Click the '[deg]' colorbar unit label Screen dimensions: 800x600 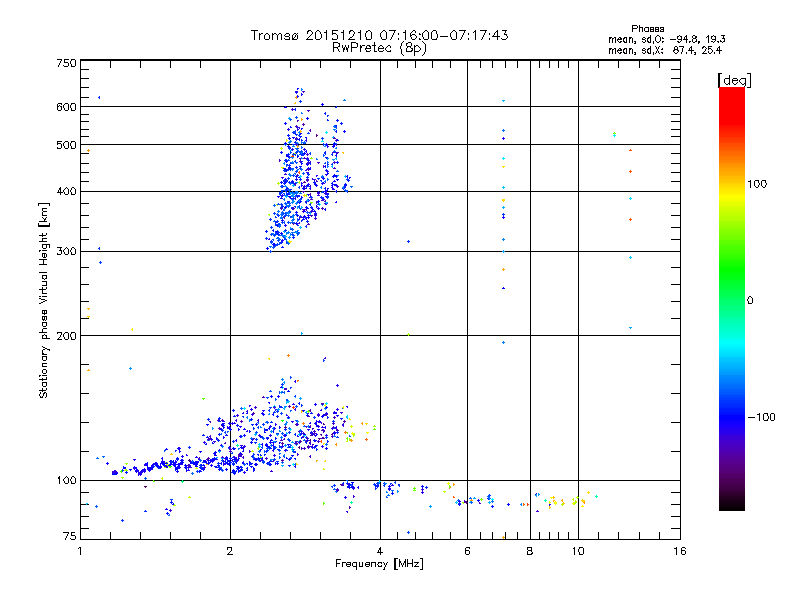[x=734, y=80]
